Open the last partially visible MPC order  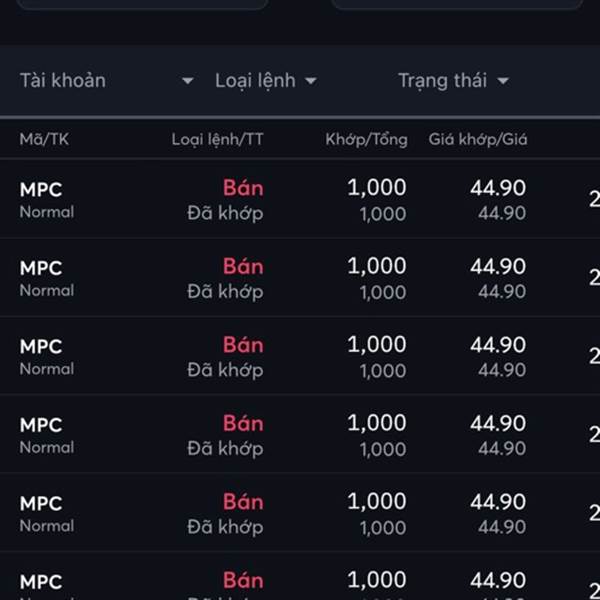click(x=300, y=576)
